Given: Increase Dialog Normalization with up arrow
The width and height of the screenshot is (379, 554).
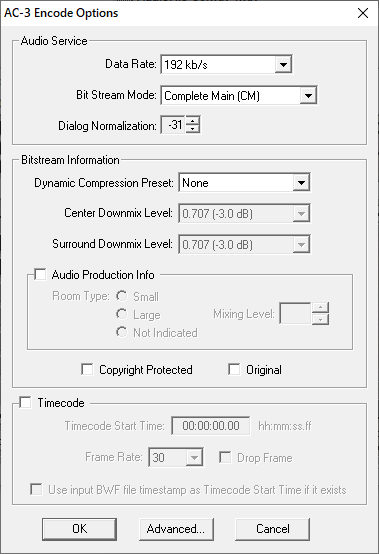Looking at the screenshot, I should coord(192,121).
